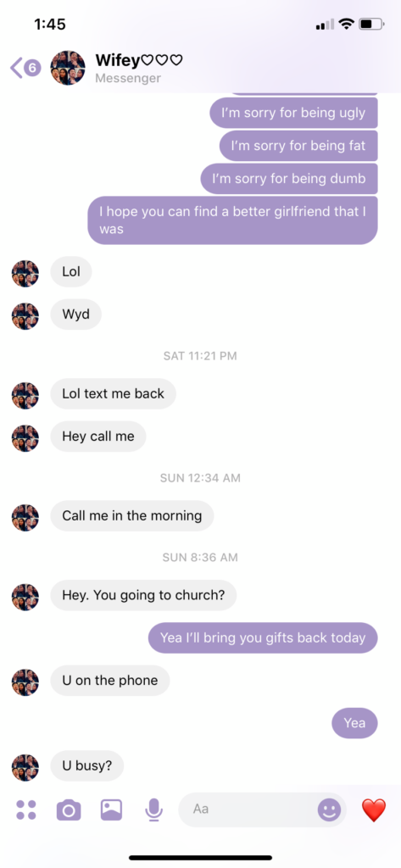Image resolution: width=401 pixels, height=868 pixels.
Task: Tap the avatar next to "U busy?"
Action: tap(25, 766)
